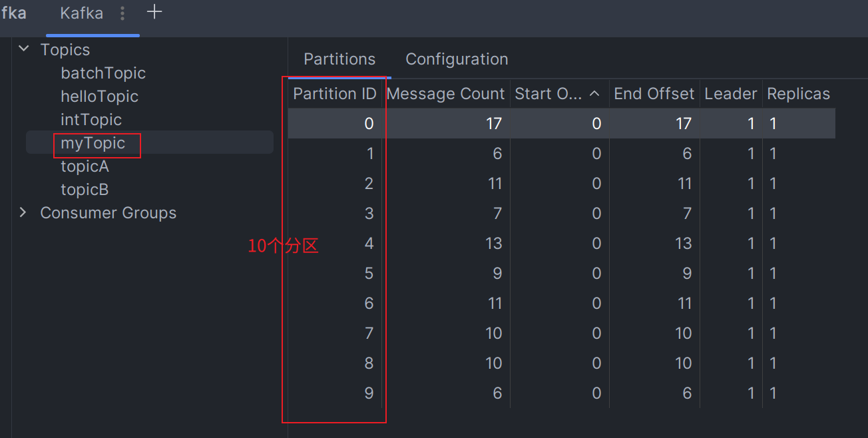Click myTopic in the topic list
Image resolution: width=868 pixels, height=438 pixels.
[x=93, y=143]
